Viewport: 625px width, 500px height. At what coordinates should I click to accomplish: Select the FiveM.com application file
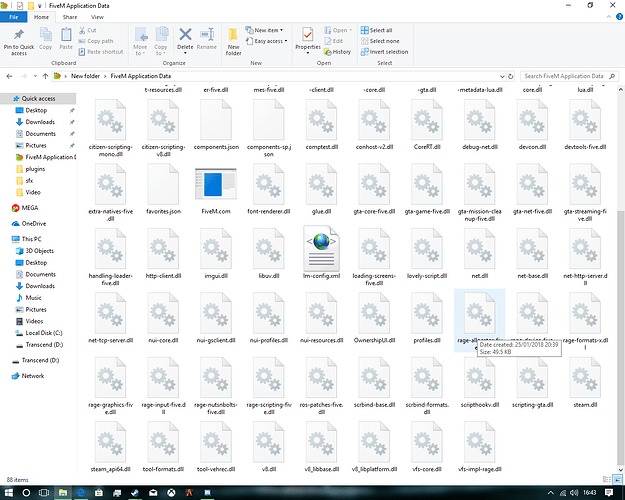(x=216, y=191)
